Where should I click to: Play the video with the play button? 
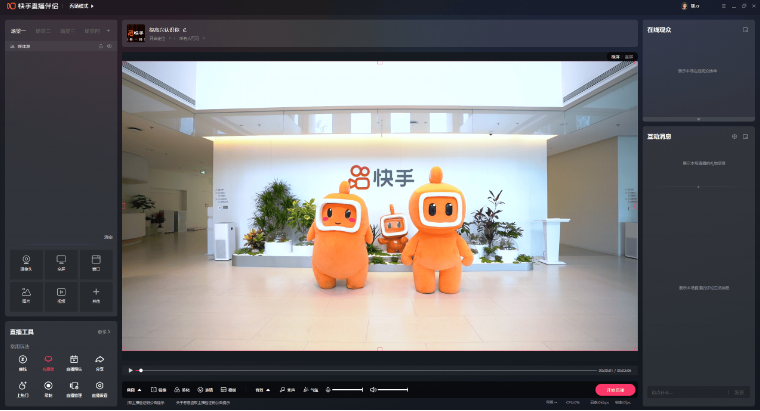click(x=130, y=370)
